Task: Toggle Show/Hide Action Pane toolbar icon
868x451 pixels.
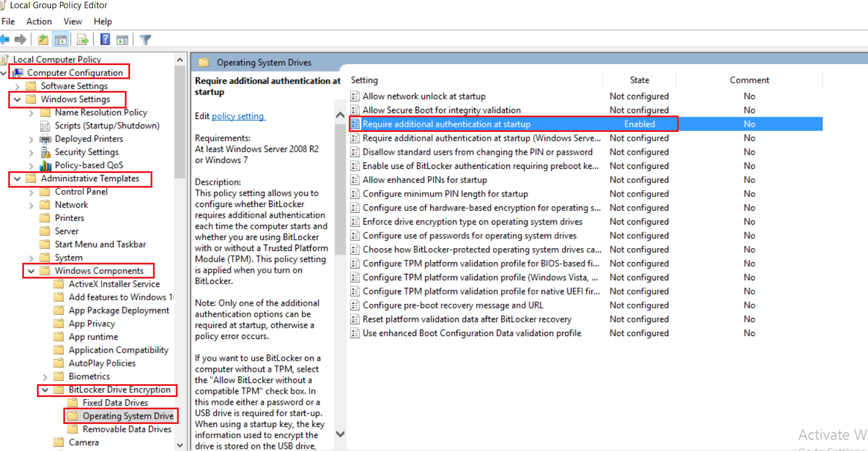Action: [122, 39]
